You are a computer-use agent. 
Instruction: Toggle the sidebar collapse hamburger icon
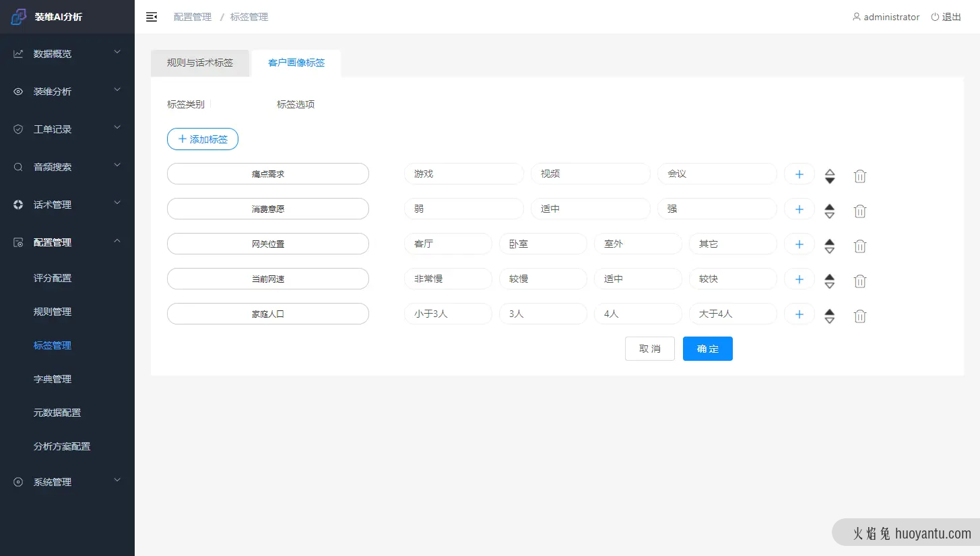[152, 17]
